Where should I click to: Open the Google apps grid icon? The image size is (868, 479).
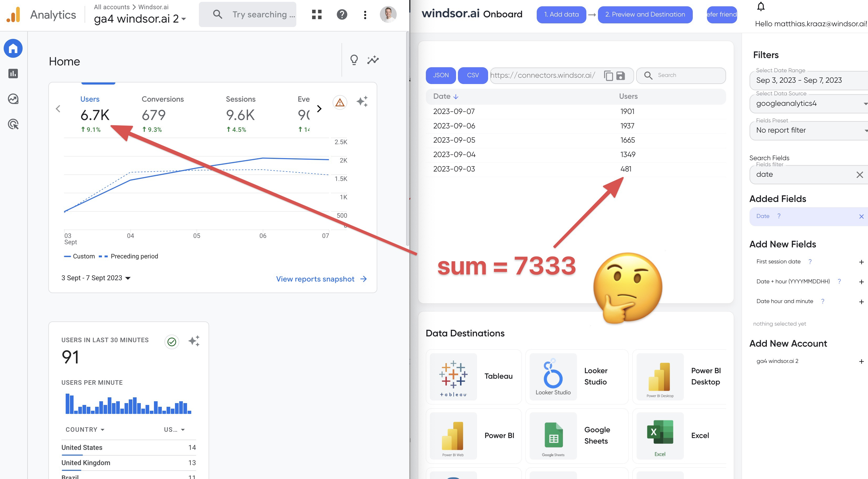(316, 14)
